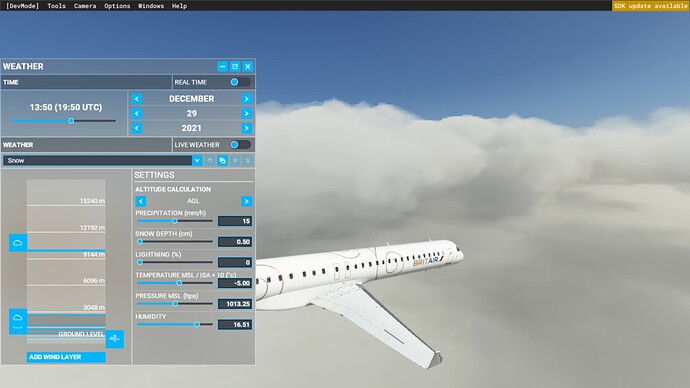Click the Temperature value field -5.00
The image size is (690, 388).
point(235,283)
